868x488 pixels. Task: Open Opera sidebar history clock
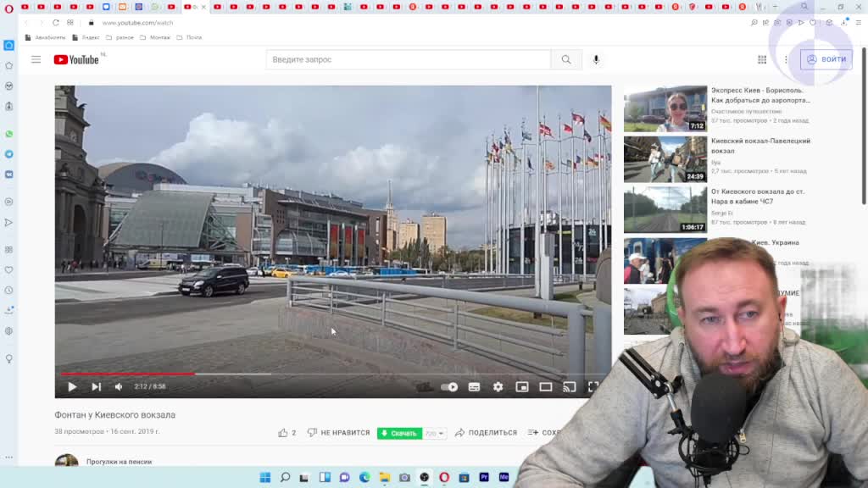click(8, 291)
